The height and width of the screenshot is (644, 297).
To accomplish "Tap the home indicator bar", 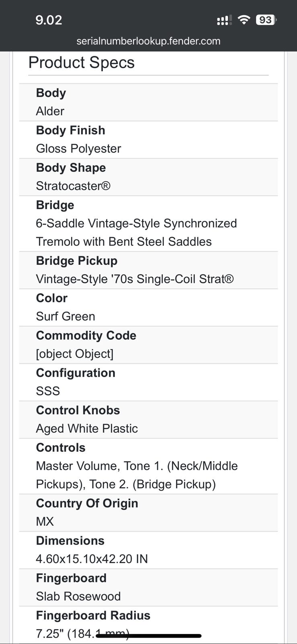I will (x=149, y=636).
